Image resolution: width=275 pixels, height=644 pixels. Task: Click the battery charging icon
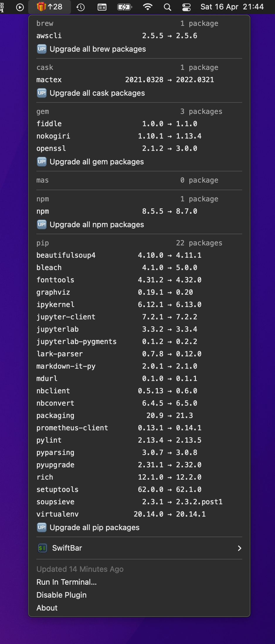(x=125, y=7)
